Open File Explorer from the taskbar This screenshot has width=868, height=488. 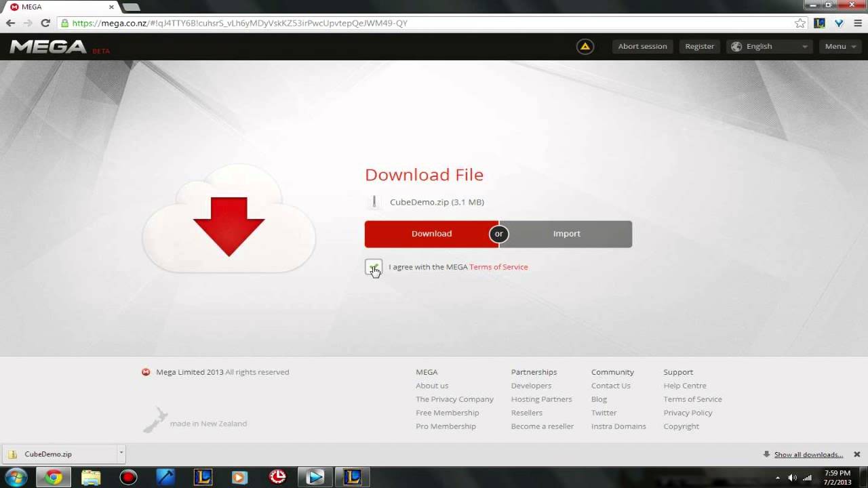(91, 477)
